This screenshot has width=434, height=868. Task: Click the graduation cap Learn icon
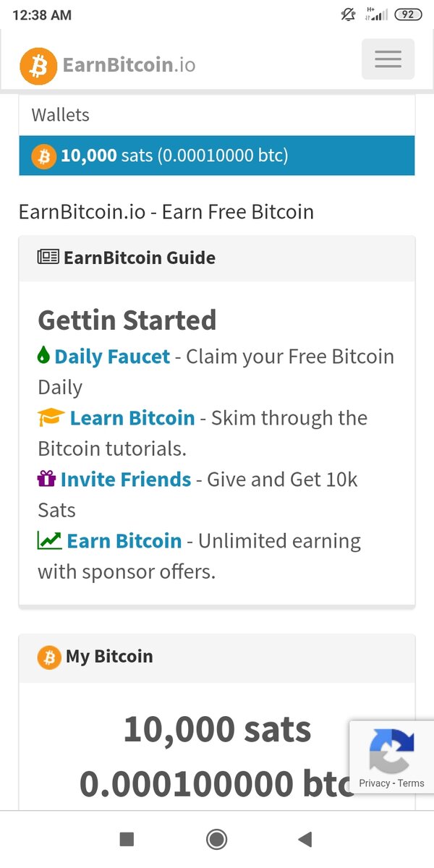(x=51, y=417)
